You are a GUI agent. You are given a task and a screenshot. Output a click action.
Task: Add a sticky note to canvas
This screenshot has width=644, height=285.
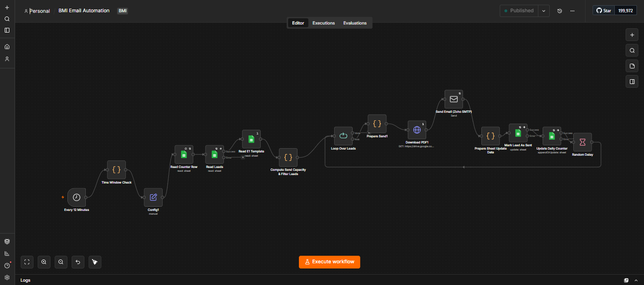tap(632, 66)
